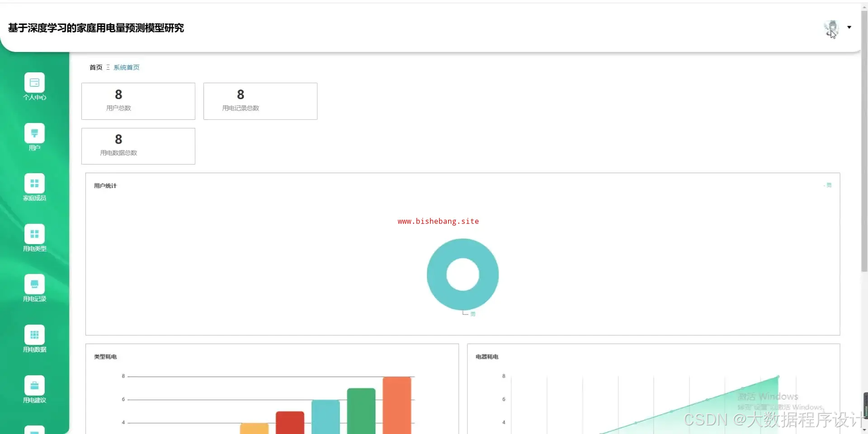868x434 pixels.
Task: Click the 用电类型 sidebar label
Action: [34, 249]
